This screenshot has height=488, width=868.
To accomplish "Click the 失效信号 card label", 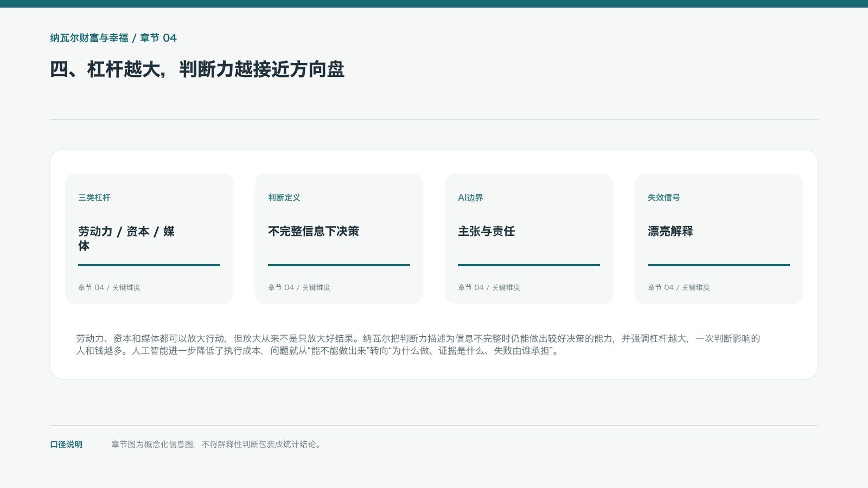I will pos(664,198).
